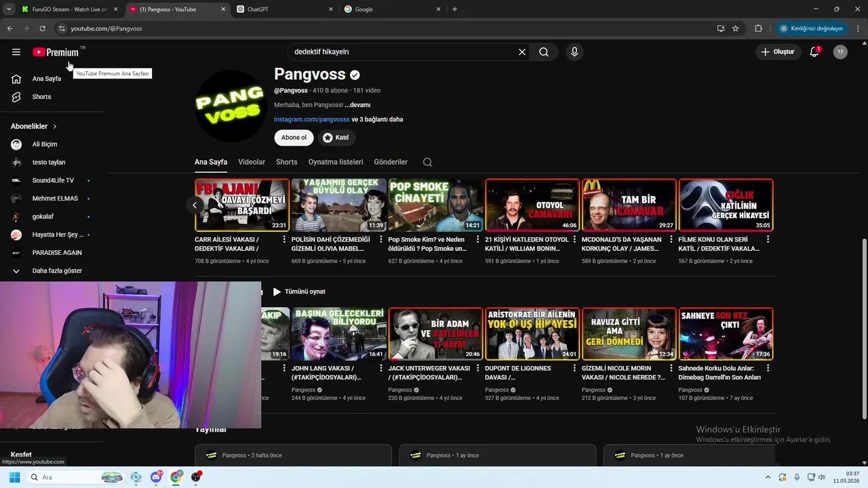Click the taskbar Ara search box
868x488 pixels.
point(76,477)
